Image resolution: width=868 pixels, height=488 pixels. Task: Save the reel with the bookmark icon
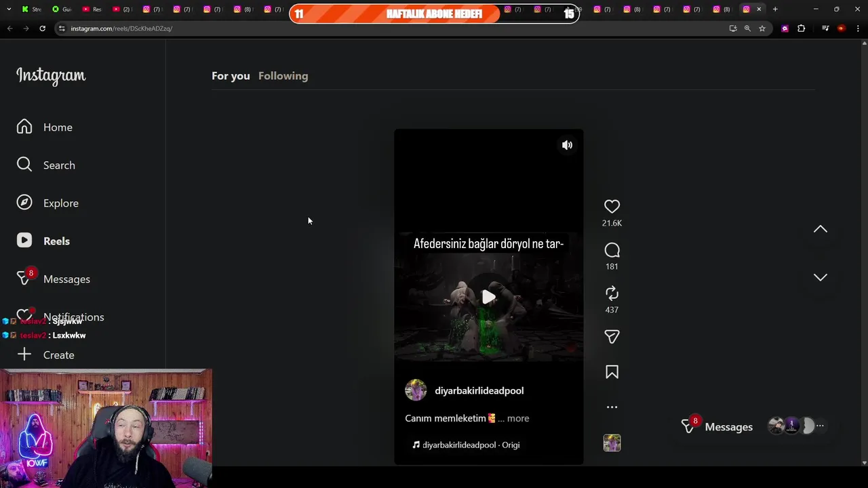point(612,372)
